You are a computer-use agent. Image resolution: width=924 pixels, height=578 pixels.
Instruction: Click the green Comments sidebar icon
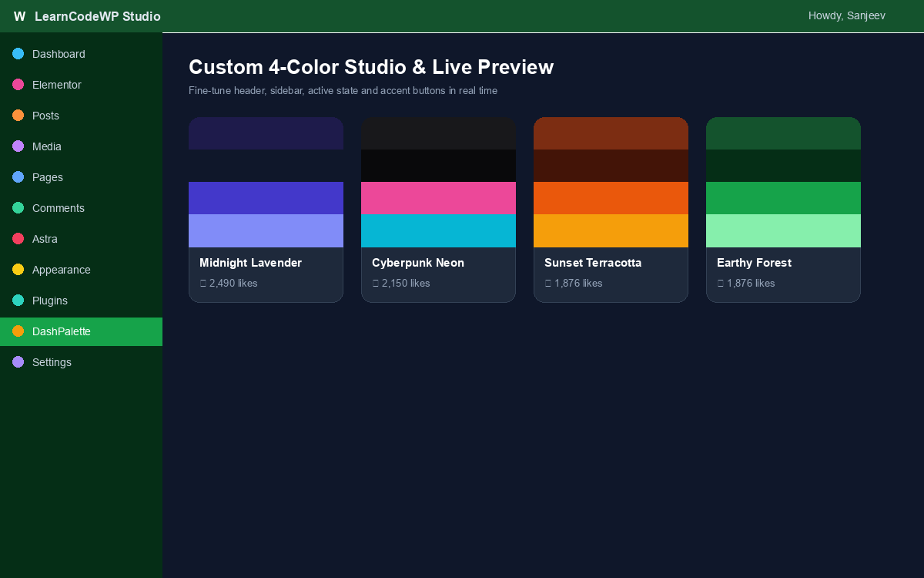[x=18, y=208]
